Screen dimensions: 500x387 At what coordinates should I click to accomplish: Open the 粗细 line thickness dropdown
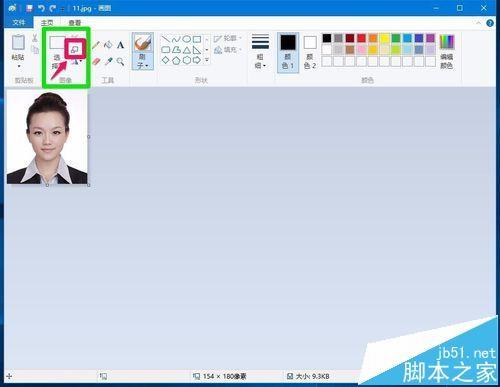(260, 52)
